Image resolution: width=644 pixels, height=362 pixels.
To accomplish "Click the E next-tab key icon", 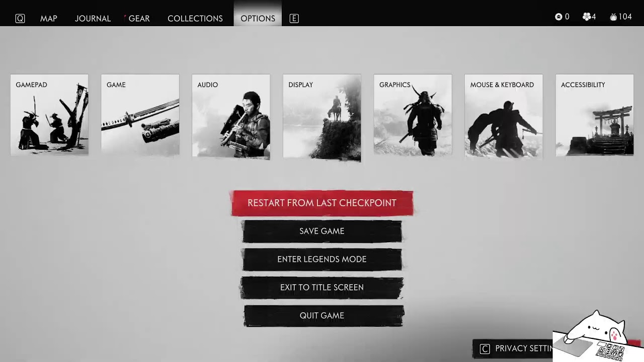I will [294, 19].
